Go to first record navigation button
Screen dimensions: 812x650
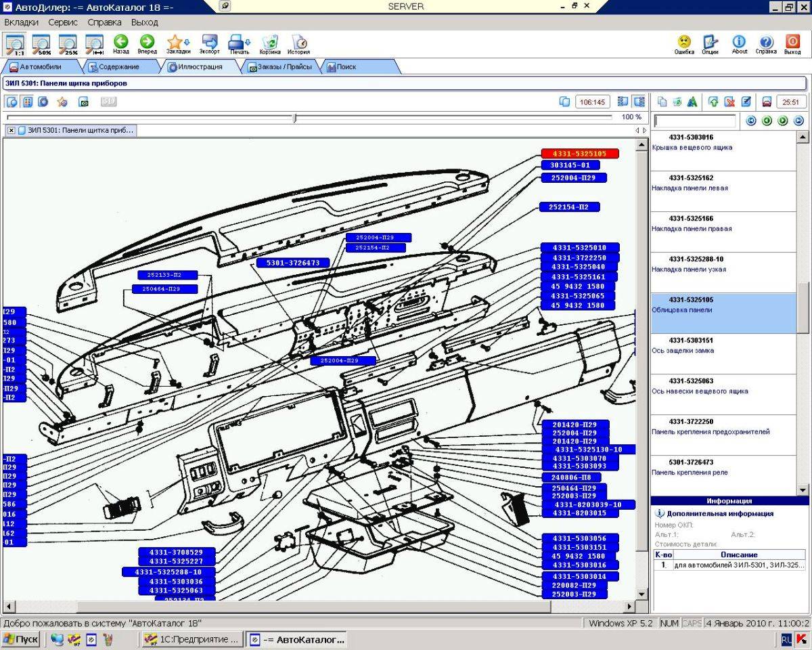pyautogui.click(x=750, y=121)
